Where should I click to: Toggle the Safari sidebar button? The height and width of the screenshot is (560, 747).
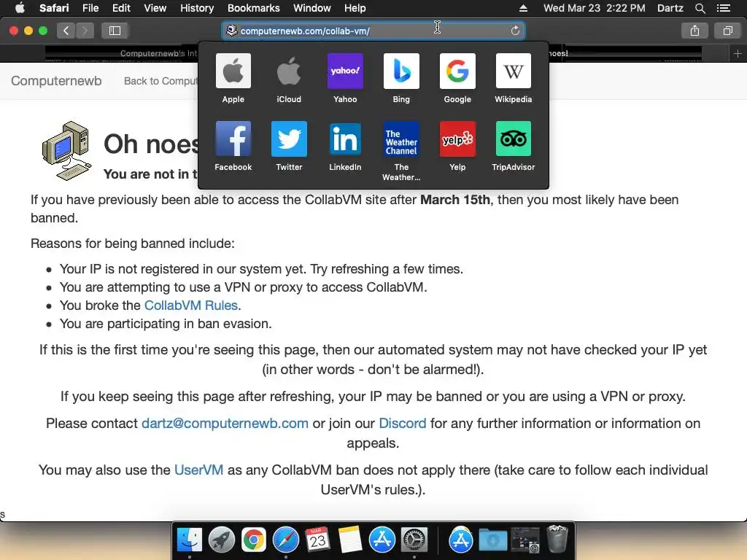(x=115, y=31)
